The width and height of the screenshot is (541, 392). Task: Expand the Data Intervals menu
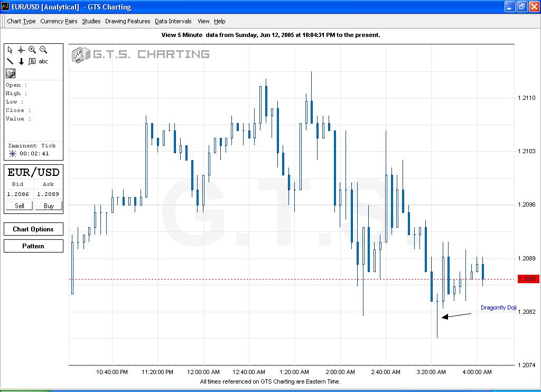click(173, 21)
